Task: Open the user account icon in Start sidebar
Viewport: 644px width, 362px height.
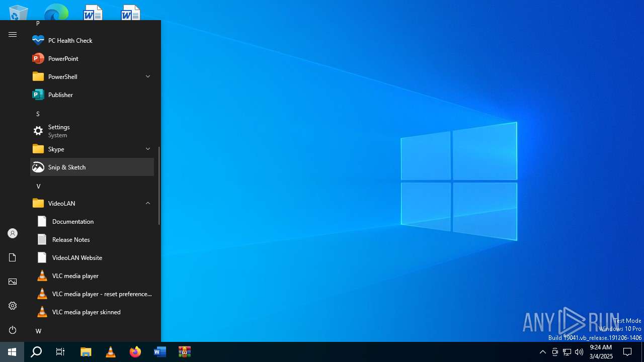Action: point(13,233)
